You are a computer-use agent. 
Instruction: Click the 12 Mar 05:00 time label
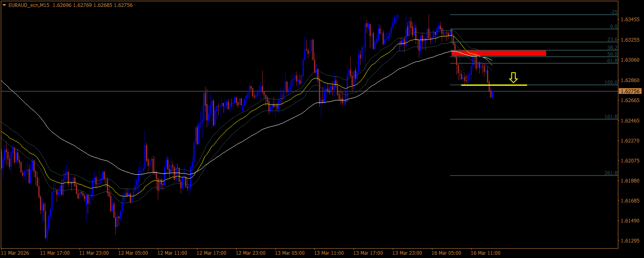[133, 253]
